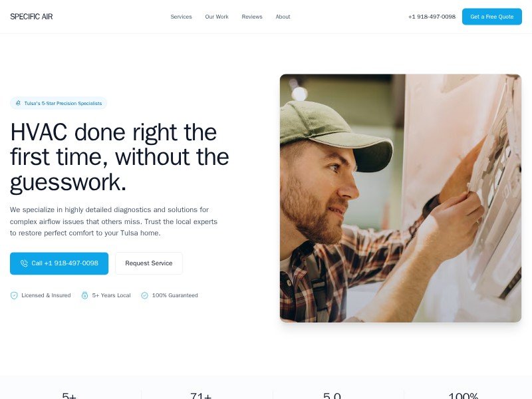The height and width of the screenshot is (399, 532).
Task: Click the badge icon beside Tulsa's 5-Star
Action: tap(19, 103)
